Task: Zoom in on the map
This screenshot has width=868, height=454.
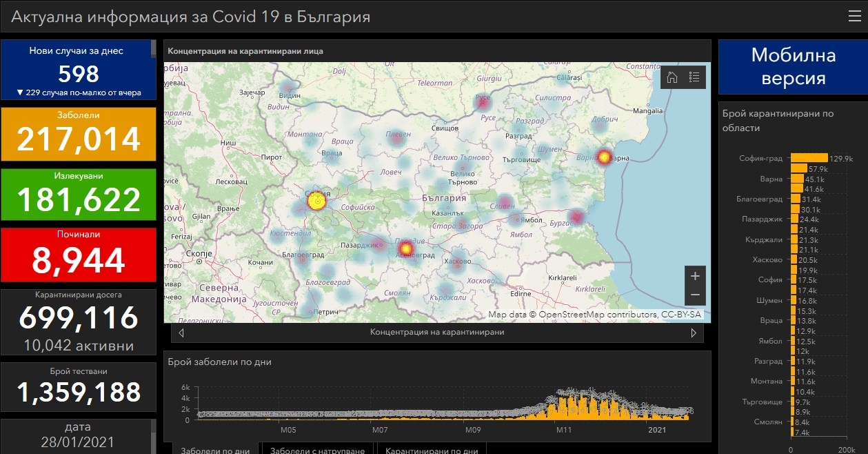Action: [x=695, y=276]
